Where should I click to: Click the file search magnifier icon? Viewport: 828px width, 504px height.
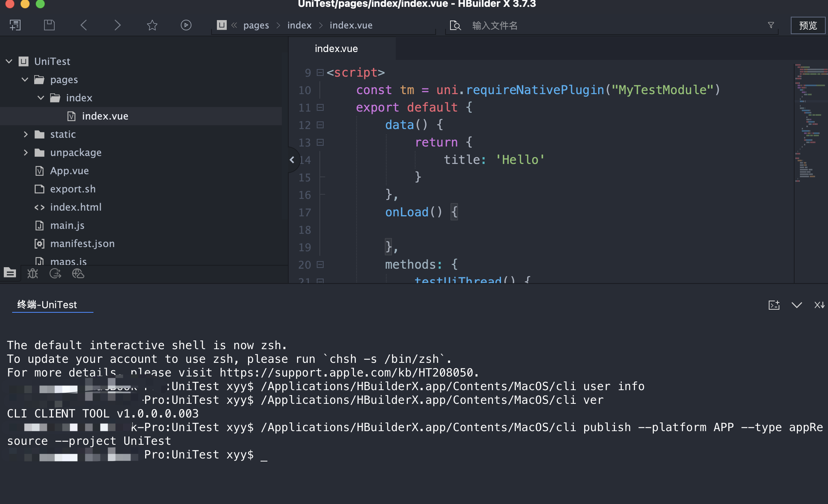click(455, 25)
